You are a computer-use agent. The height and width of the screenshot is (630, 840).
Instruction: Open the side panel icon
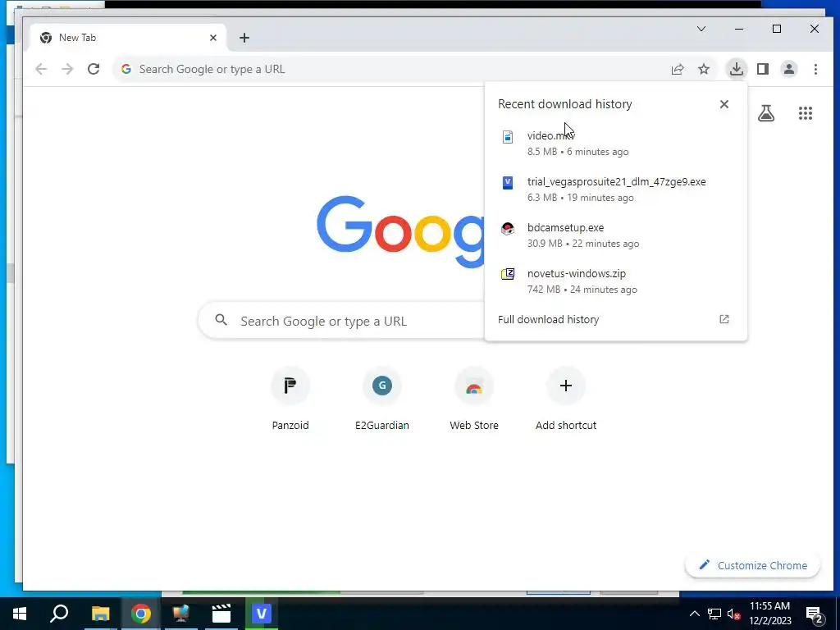click(x=763, y=69)
